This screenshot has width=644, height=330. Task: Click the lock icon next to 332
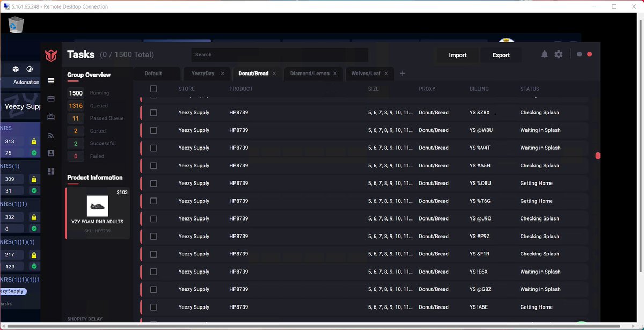tap(34, 217)
